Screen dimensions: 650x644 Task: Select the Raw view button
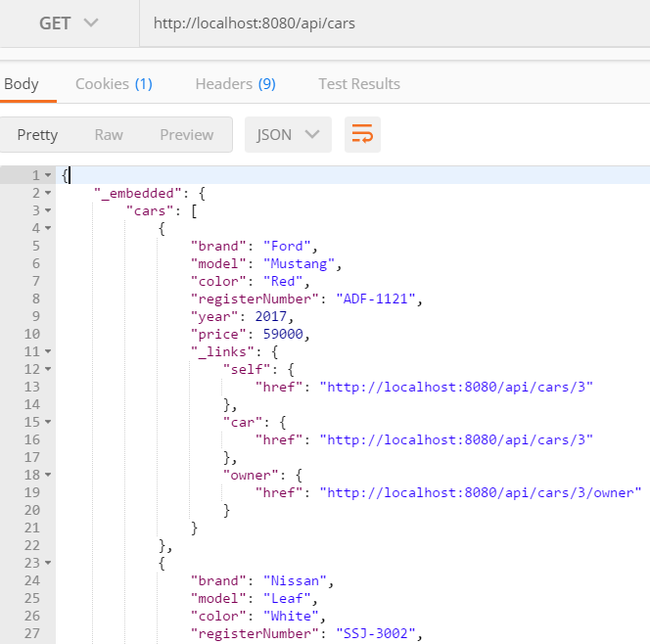pyautogui.click(x=109, y=135)
